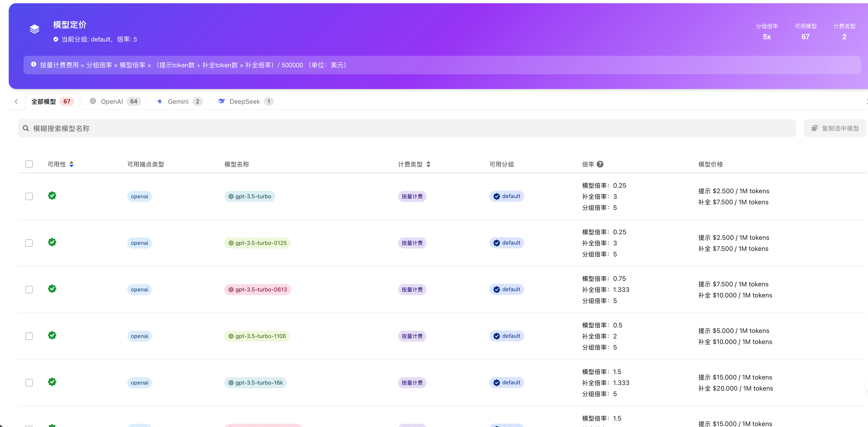Open the default group tag for gpt-3.5-turbo-1106

(x=506, y=336)
